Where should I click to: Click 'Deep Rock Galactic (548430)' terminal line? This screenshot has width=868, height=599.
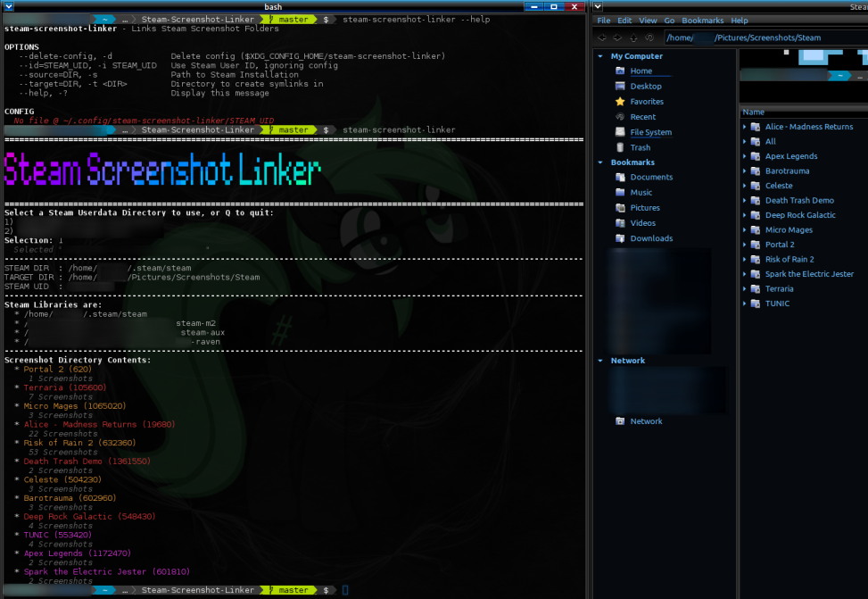[89, 517]
